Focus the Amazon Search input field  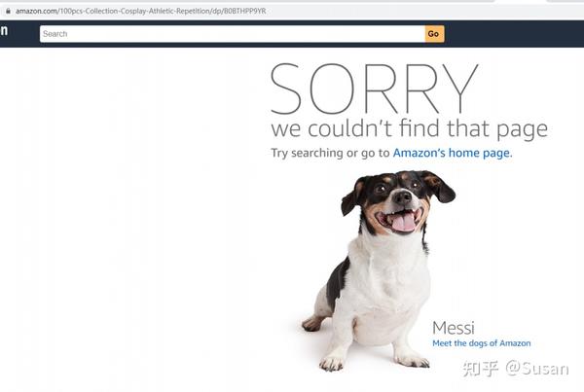point(232,34)
